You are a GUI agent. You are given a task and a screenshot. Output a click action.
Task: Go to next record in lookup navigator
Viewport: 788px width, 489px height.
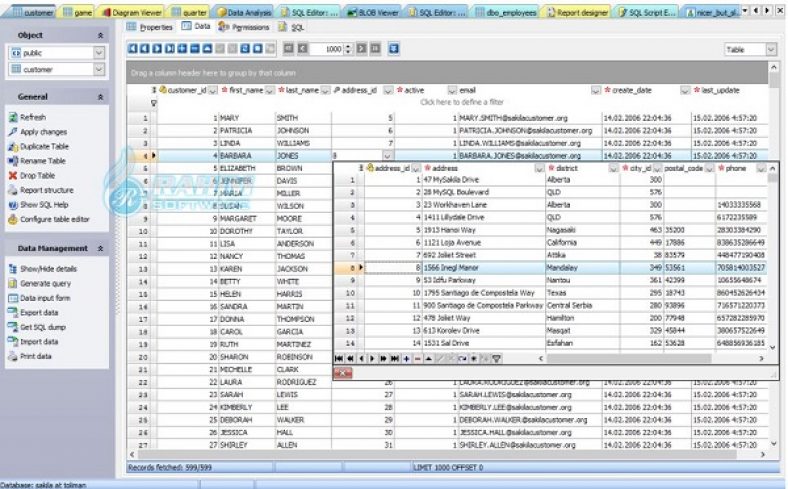pyautogui.click(x=372, y=359)
